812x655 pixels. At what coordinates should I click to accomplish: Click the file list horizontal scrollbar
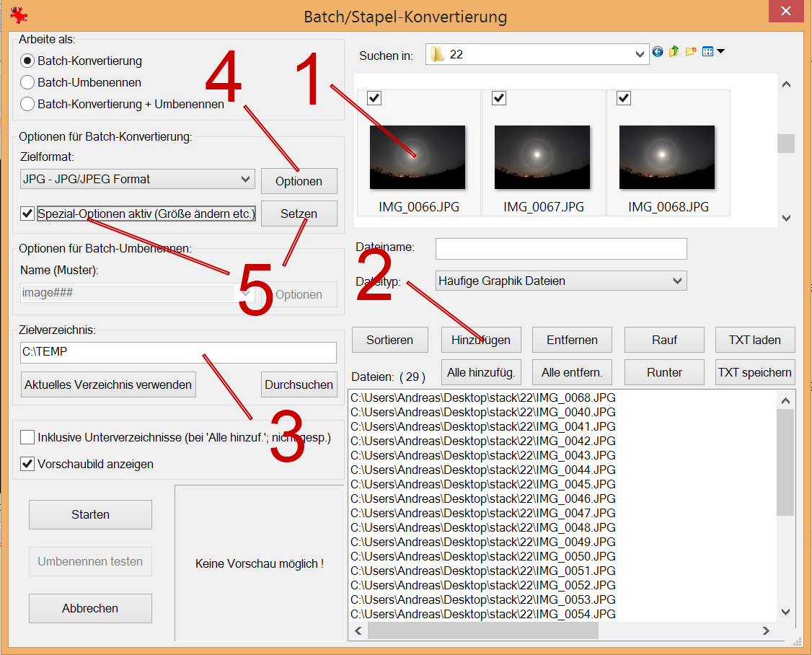[482, 630]
